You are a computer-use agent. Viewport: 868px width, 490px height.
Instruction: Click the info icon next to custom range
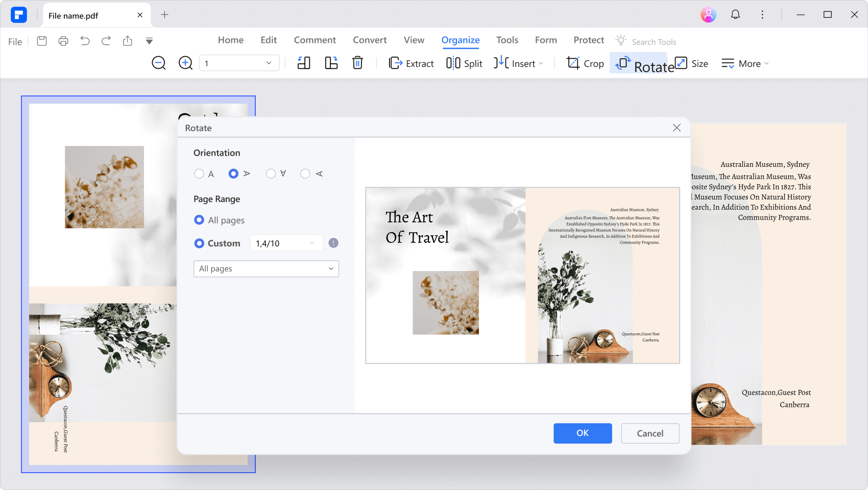[333, 243]
